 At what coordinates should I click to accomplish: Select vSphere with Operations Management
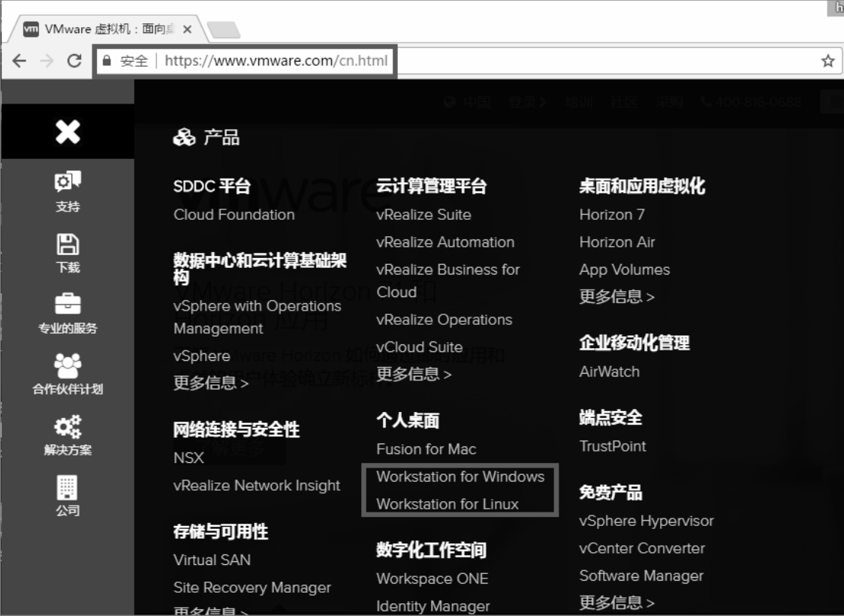coord(258,317)
